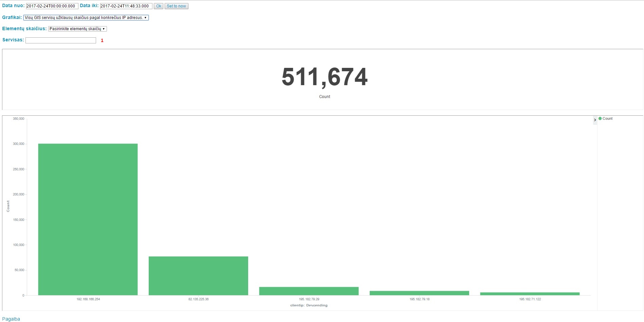Click the Count legend label

(x=607, y=118)
